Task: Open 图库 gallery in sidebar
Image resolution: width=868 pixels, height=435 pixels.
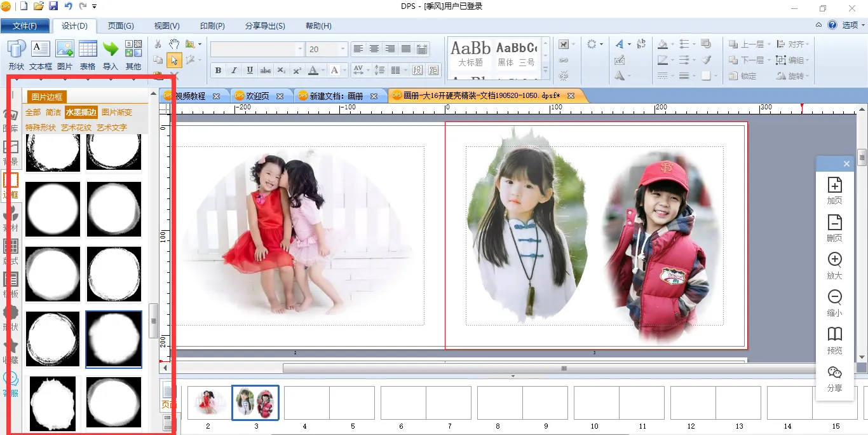Action: click(11, 121)
